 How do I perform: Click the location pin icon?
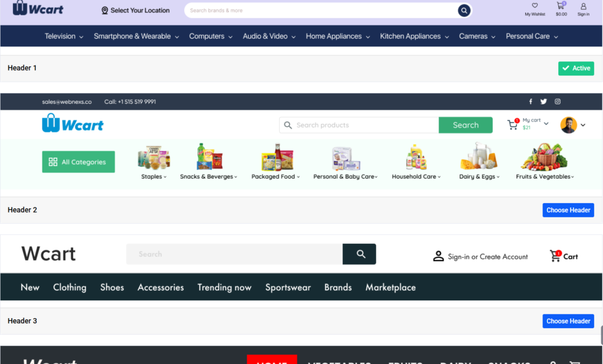click(105, 11)
